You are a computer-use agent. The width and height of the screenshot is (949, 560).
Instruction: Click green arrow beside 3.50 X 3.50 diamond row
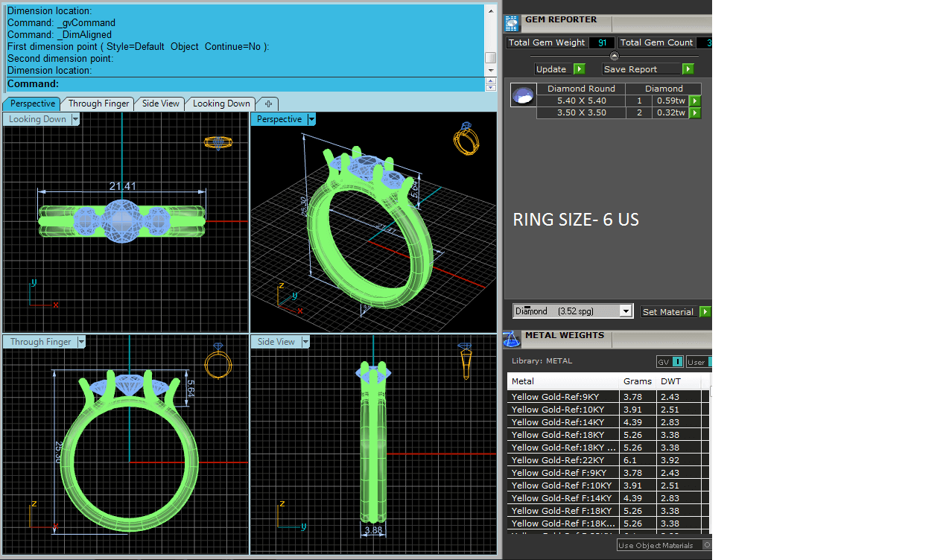tap(695, 113)
